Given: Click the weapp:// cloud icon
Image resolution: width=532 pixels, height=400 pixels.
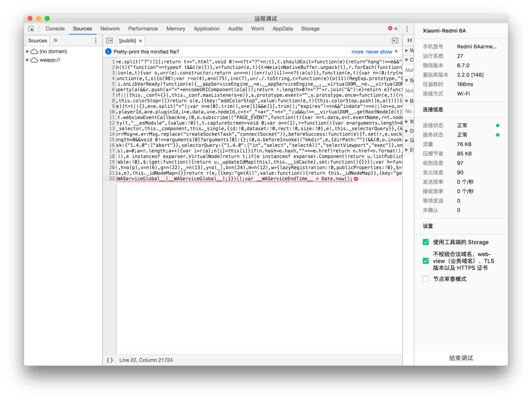Looking at the screenshot, I should [x=34, y=60].
